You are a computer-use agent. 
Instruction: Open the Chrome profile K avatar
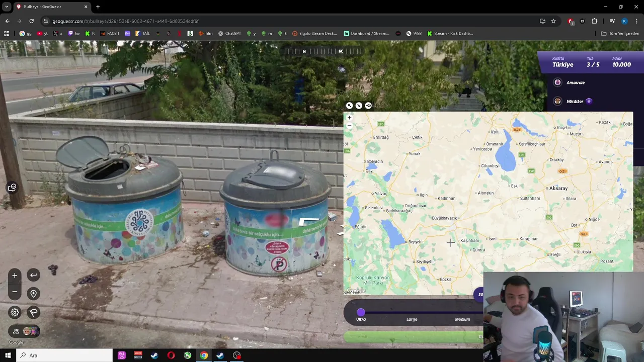click(624, 21)
